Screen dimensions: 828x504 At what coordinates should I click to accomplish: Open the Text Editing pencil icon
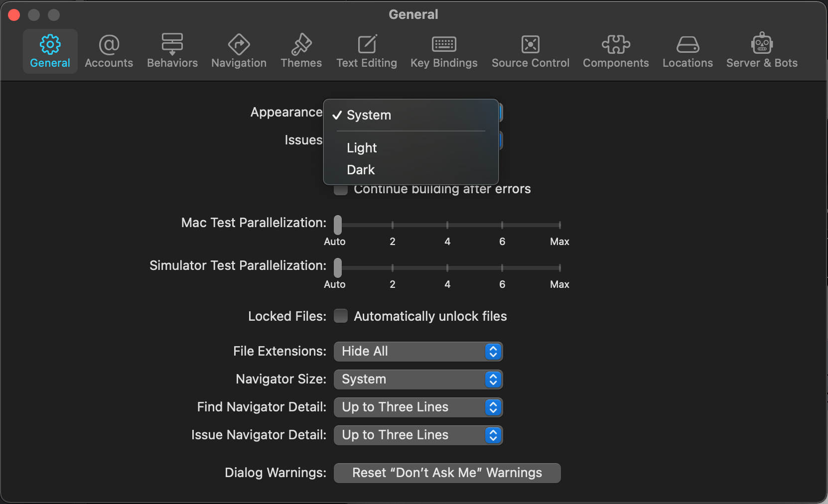tap(367, 44)
